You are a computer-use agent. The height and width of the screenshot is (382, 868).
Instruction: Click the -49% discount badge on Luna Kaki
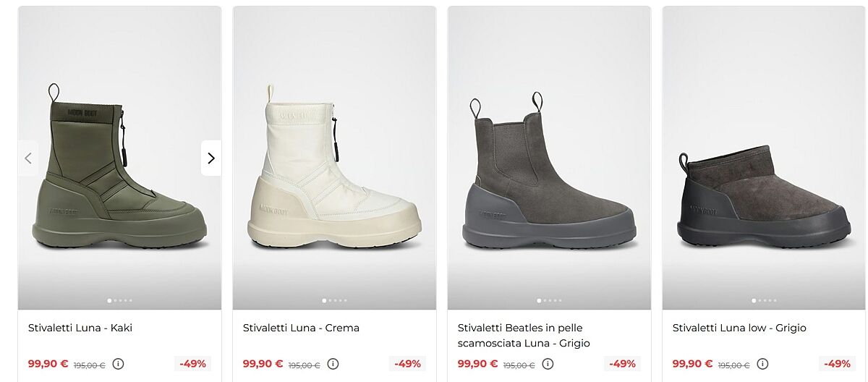pos(192,364)
